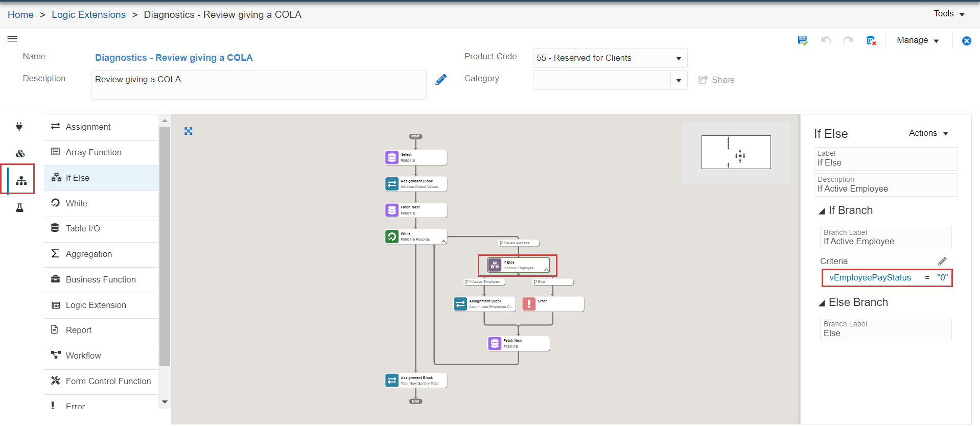Image resolution: width=980 pixels, height=426 pixels.
Task: Click the save icon in toolbar
Action: 803,40
